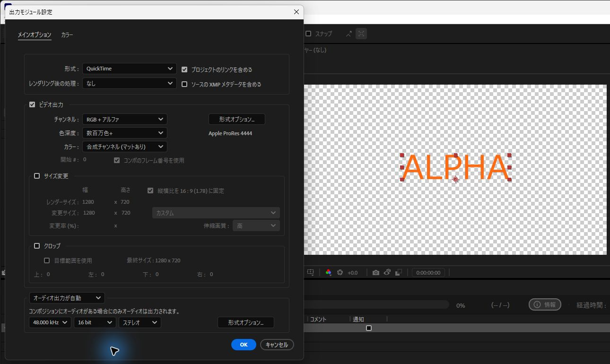Click the reset exposure icon
The height and width of the screenshot is (364, 610).
click(x=340, y=273)
